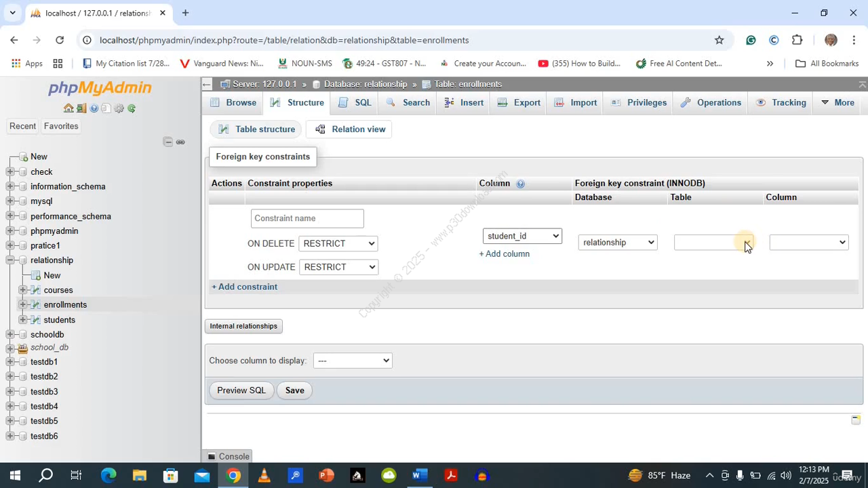Click the Chrome profile avatar

[831, 40]
